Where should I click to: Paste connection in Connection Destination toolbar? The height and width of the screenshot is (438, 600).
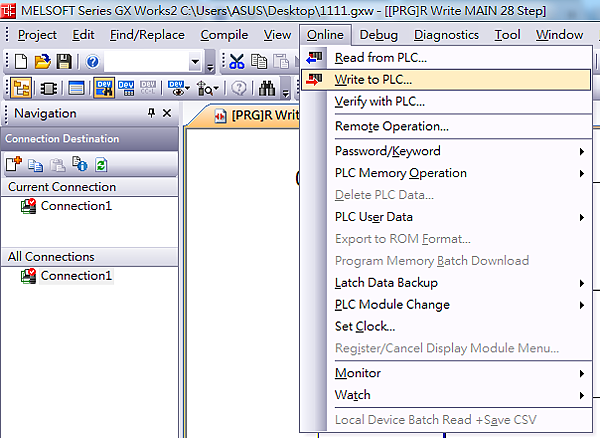pos(58,165)
